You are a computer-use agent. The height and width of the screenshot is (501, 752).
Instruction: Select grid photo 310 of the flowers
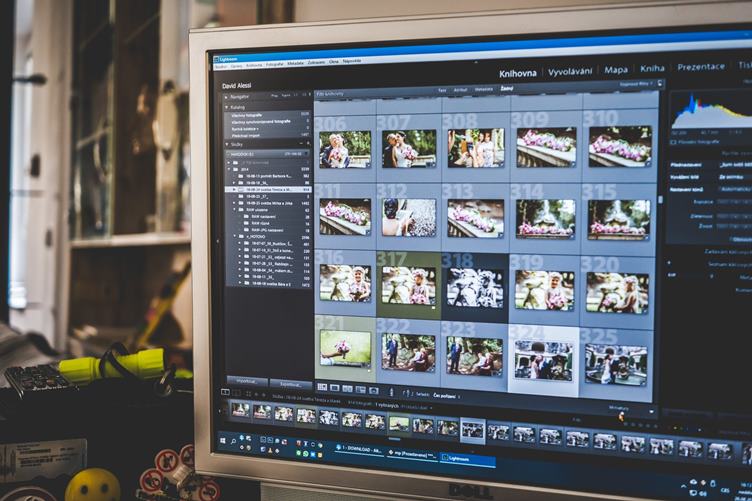pos(620,147)
